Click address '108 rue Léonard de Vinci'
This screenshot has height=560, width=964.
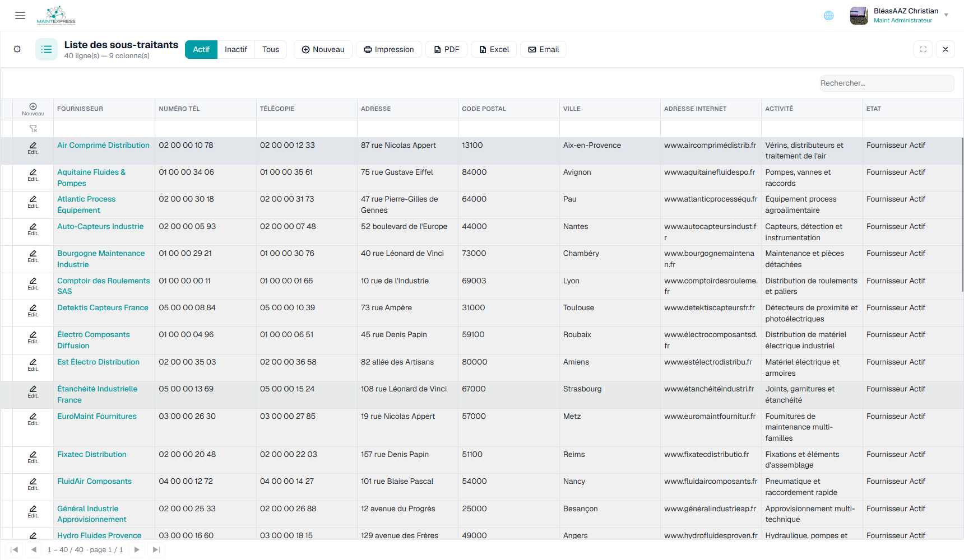pyautogui.click(x=404, y=389)
